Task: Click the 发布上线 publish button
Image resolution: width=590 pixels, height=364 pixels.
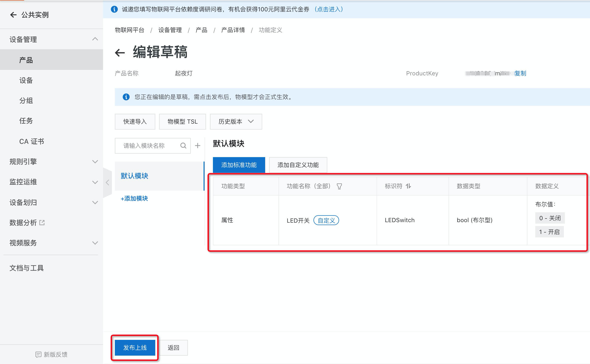Action: [135, 348]
